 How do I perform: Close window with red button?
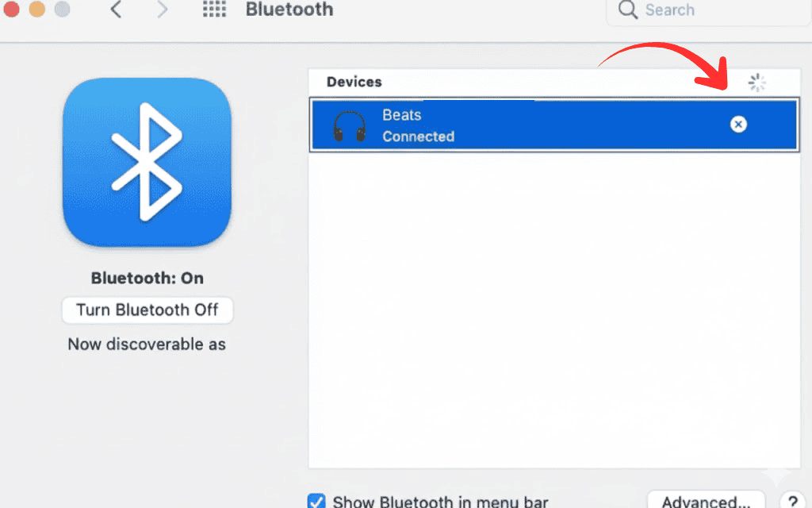11,10
